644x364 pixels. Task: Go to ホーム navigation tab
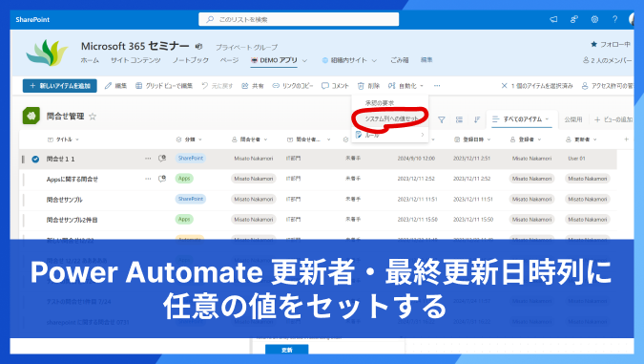(x=90, y=60)
